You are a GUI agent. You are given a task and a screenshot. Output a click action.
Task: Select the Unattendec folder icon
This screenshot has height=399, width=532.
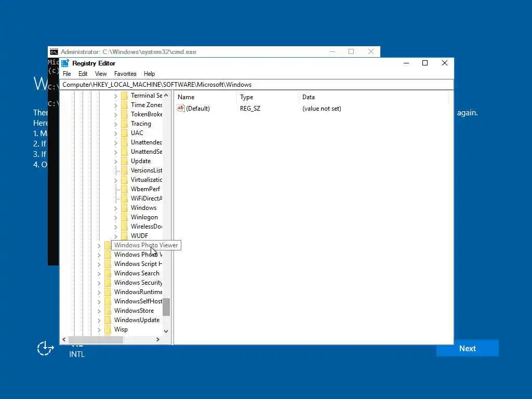(x=125, y=142)
